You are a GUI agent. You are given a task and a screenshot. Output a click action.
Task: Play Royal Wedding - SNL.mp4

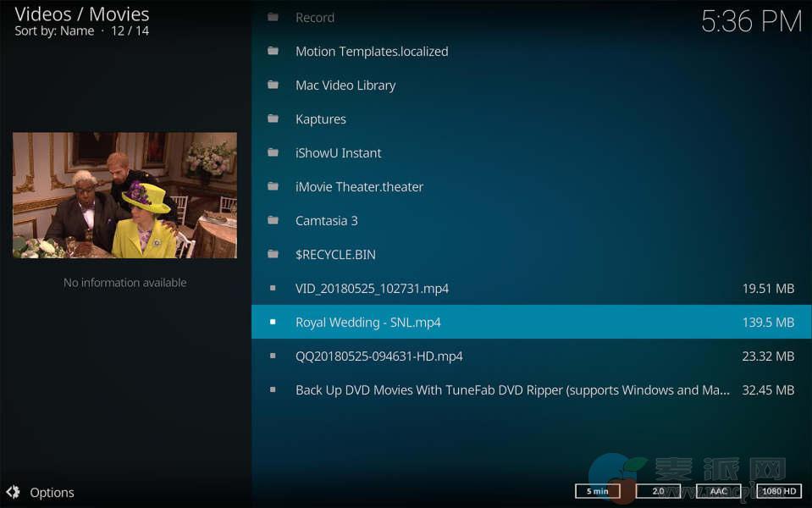click(x=368, y=323)
